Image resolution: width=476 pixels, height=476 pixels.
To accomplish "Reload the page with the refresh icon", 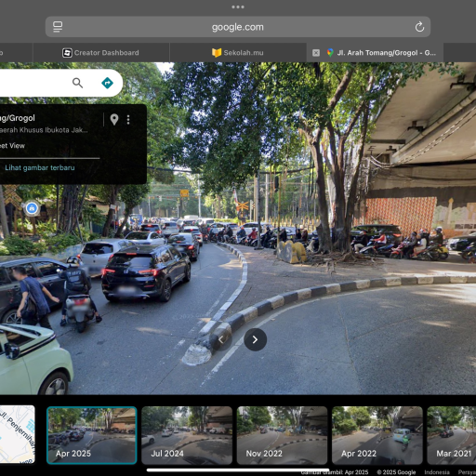I will 419,27.
